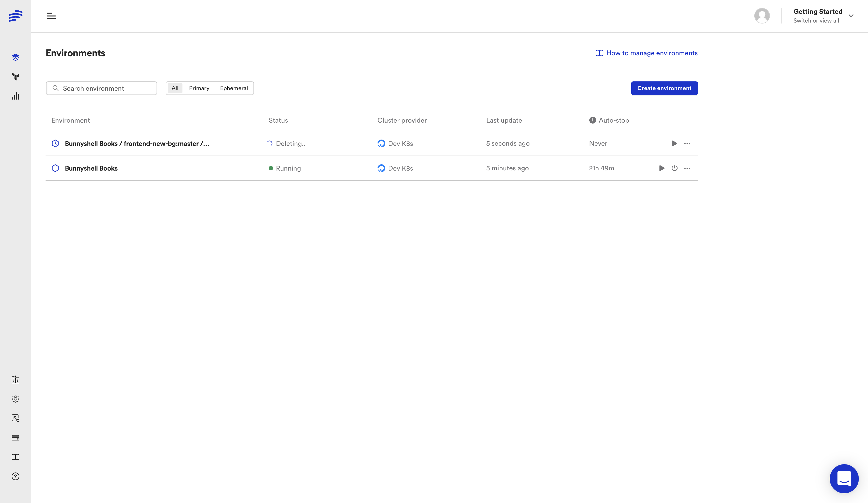Click the Auto-stop info icon in header
The height and width of the screenshot is (503, 868).
pos(592,120)
